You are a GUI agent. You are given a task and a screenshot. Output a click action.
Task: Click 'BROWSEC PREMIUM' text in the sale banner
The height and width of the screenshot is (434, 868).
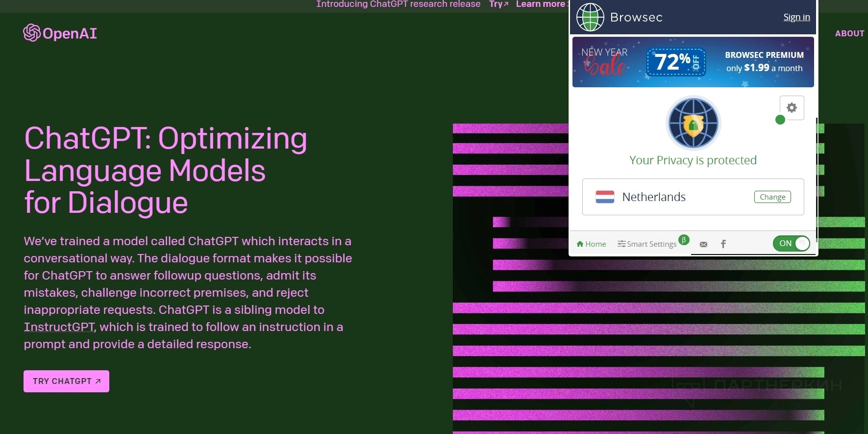coord(764,55)
